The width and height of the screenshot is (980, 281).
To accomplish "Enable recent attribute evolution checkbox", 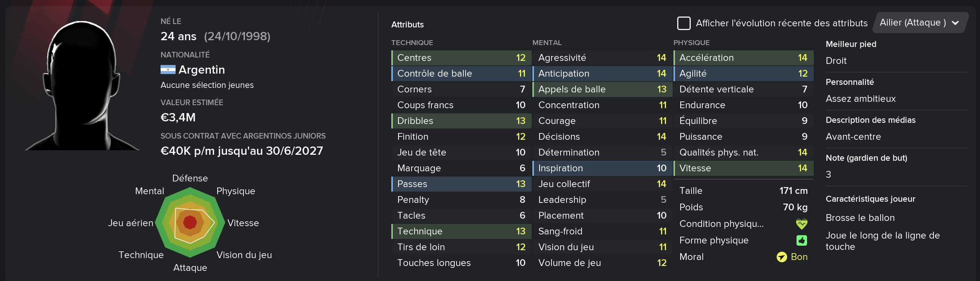I will pyautogui.click(x=684, y=23).
